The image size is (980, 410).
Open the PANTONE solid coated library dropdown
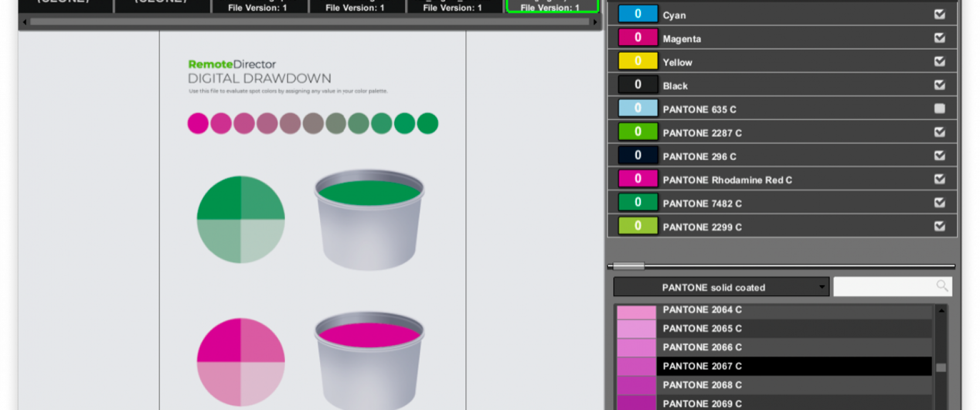721,287
